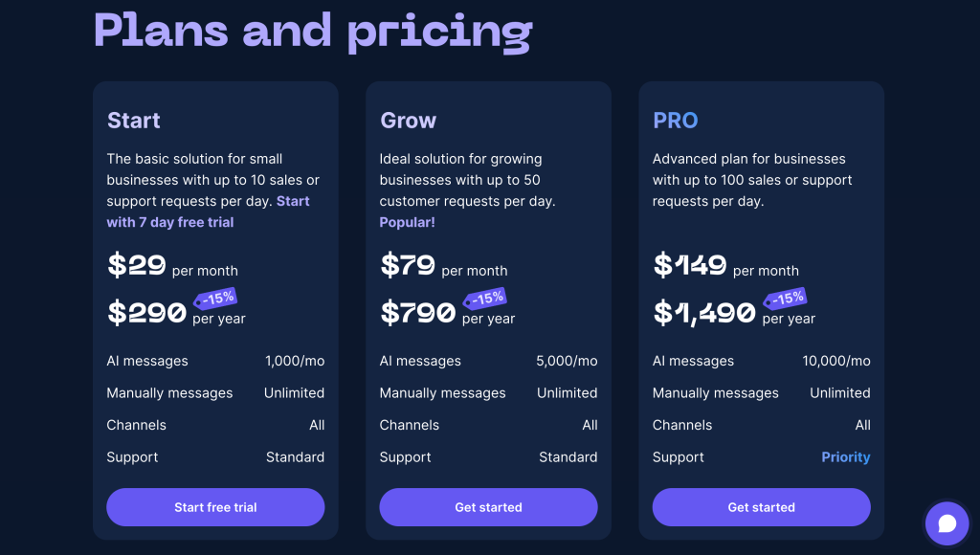Click the $1,490 yearly price

[x=704, y=313]
